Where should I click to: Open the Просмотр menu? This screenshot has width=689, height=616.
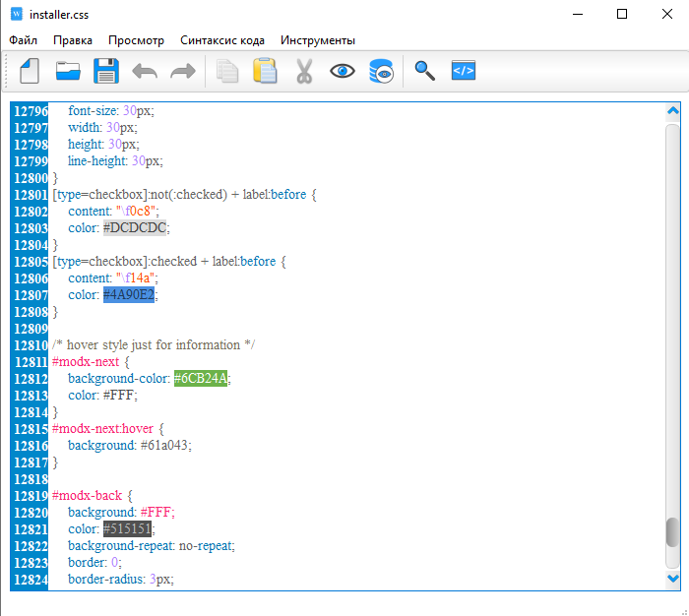click(136, 40)
